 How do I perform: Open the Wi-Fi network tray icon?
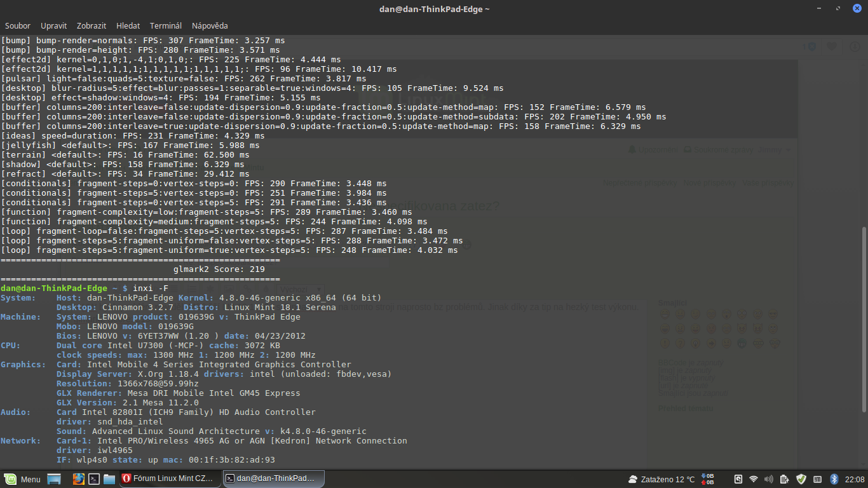click(x=754, y=479)
